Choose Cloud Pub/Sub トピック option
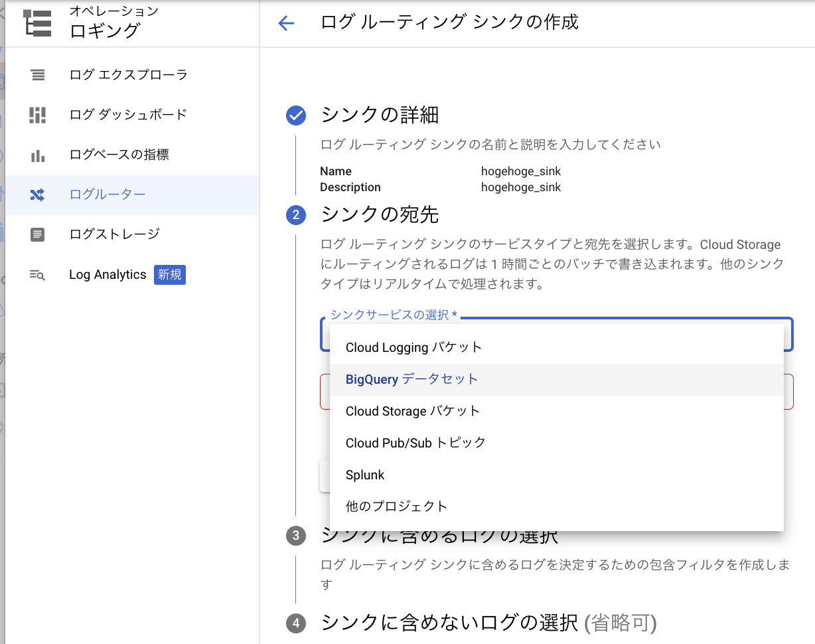The width and height of the screenshot is (815, 644). click(557, 443)
